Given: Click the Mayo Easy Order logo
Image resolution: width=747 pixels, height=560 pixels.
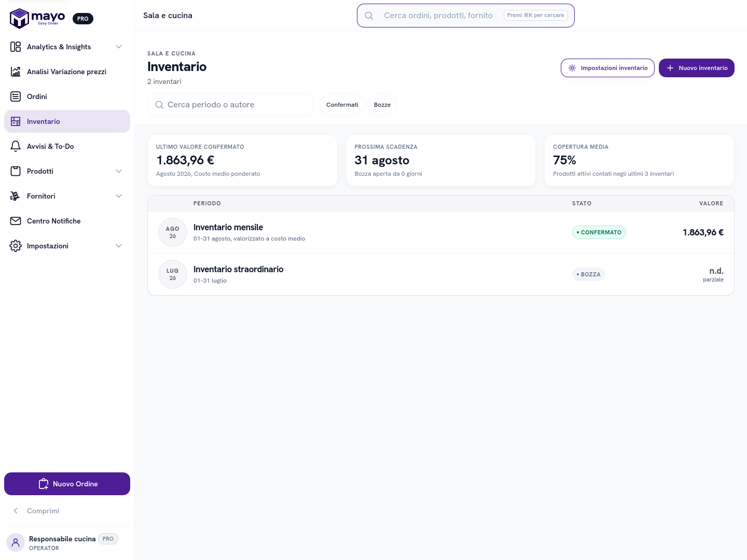Looking at the screenshot, I should coord(37,19).
